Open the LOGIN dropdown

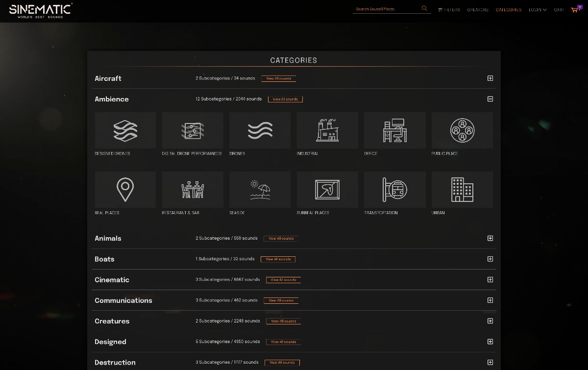[x=537, y=9]
